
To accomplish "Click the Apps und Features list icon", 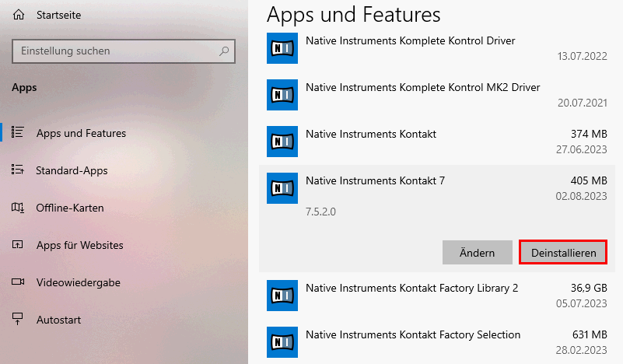I will [18, 132].
